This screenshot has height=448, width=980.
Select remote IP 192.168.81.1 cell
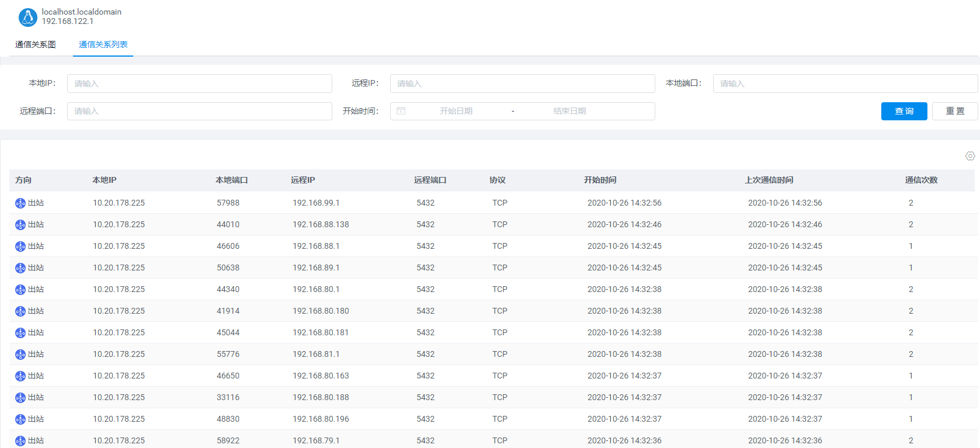[x=316, y=354]
